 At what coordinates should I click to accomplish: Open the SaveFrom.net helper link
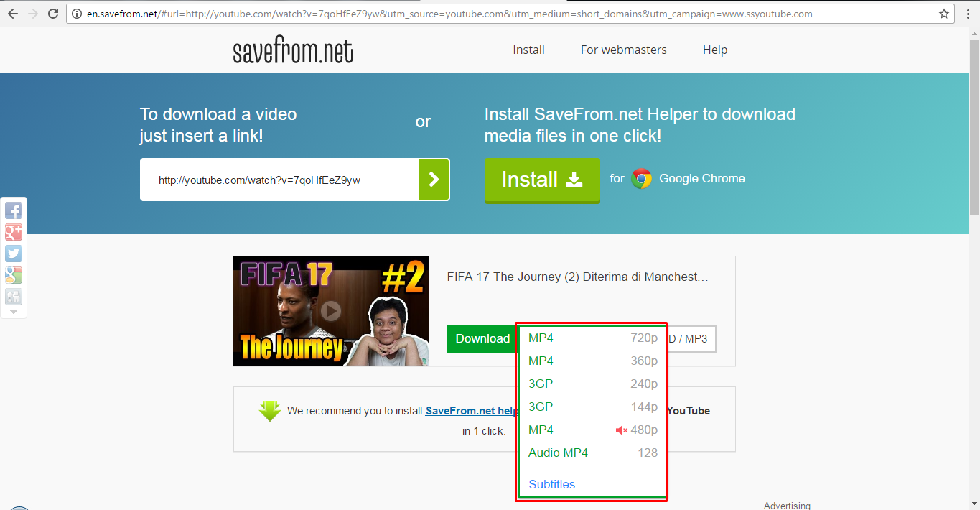tap(472, 411)
